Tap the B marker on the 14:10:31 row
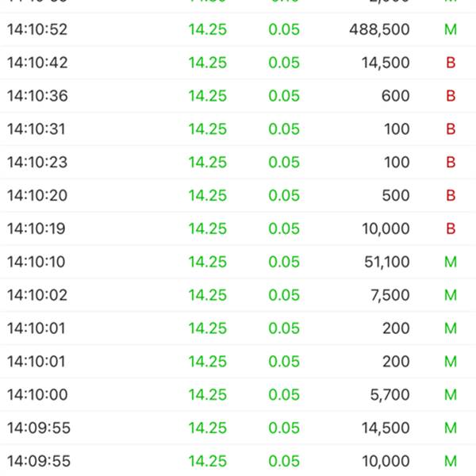 tap(451, 129)
